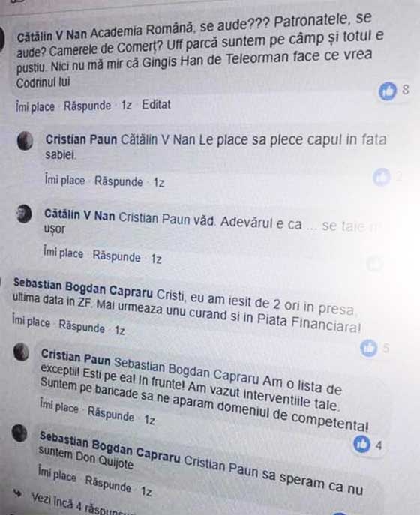Open like reactions with count 8
Viewport: 420px width, 515px height.
click(394, 91)
